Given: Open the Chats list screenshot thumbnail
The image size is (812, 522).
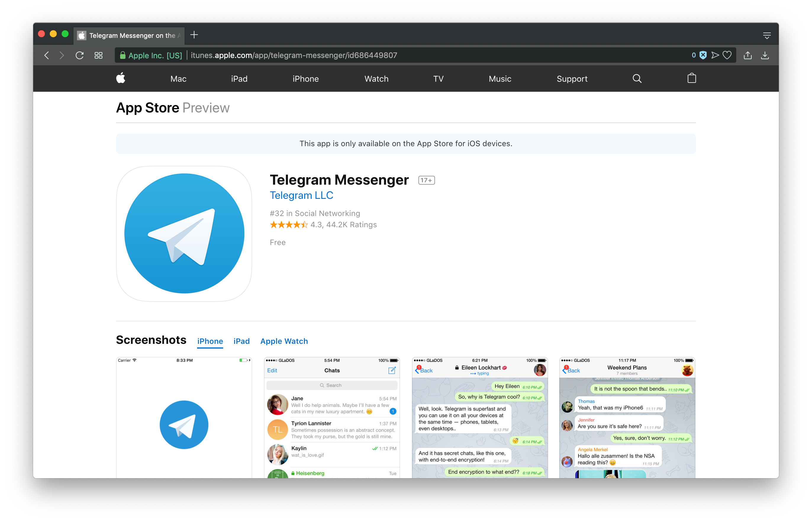Looking at the screenshot, I should click(x=332, y=417).
